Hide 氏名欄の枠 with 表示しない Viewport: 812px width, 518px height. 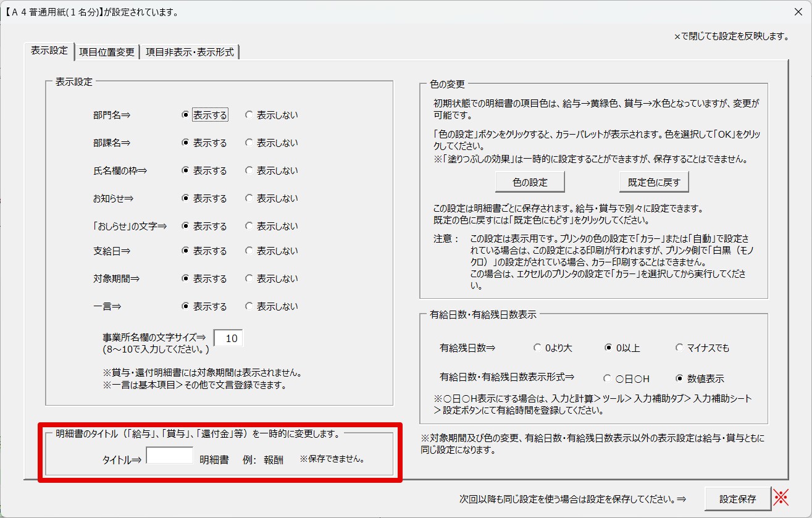click(x=249, y=170)
